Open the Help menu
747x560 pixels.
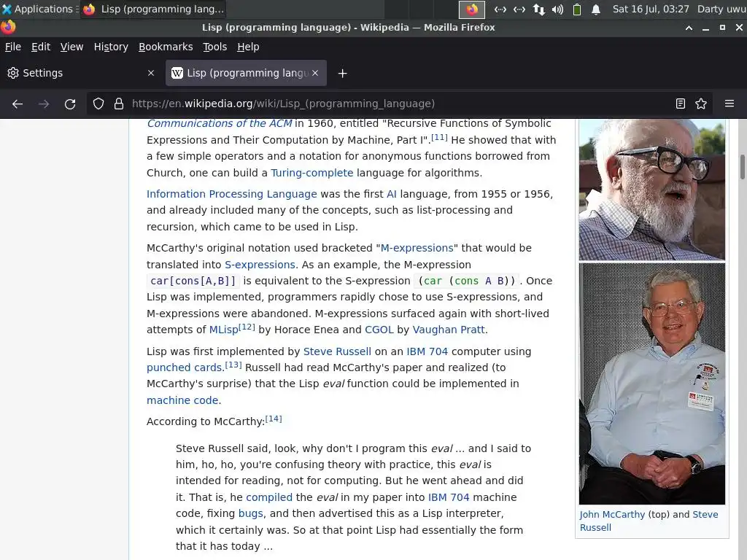coord(248,47)
